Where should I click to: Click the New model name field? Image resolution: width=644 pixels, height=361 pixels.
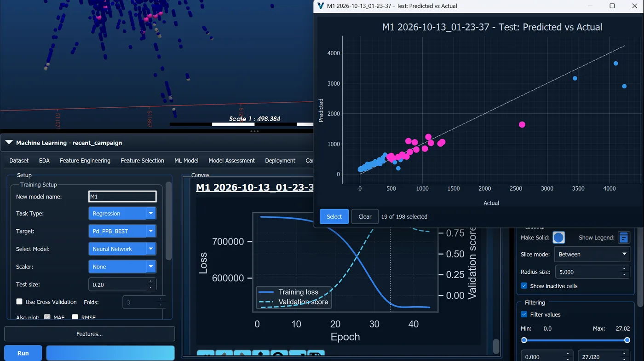(122, 197)
